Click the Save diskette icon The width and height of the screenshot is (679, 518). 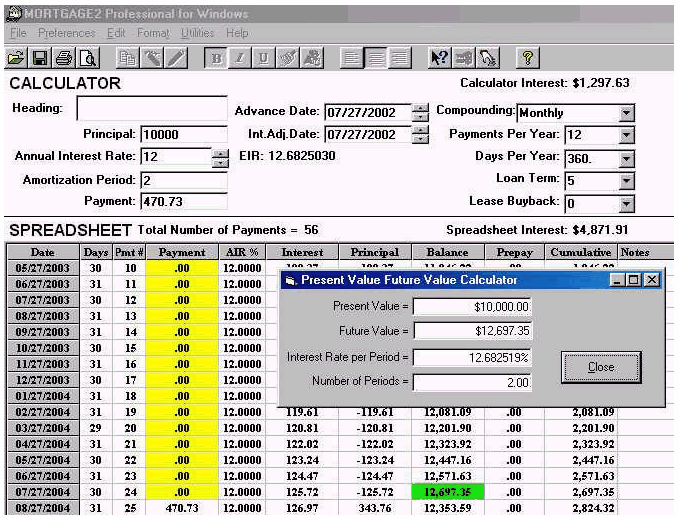point(40,58)
